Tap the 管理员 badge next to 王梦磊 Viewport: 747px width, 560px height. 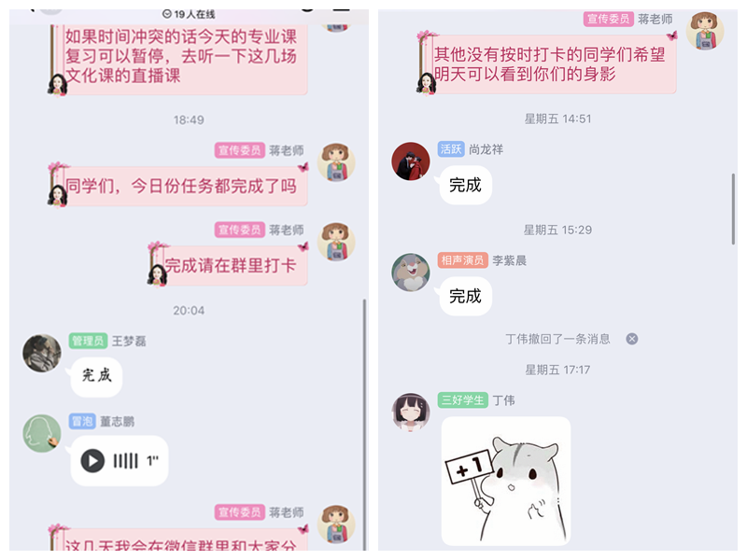[88, 341]
